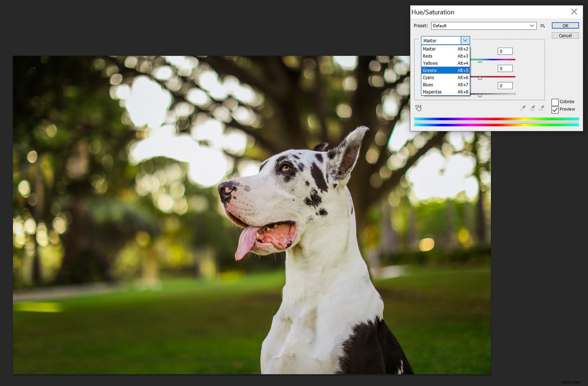Select the main eyedropper sampler tool
This screenshot has width=588, height=386.
(523, 108)
